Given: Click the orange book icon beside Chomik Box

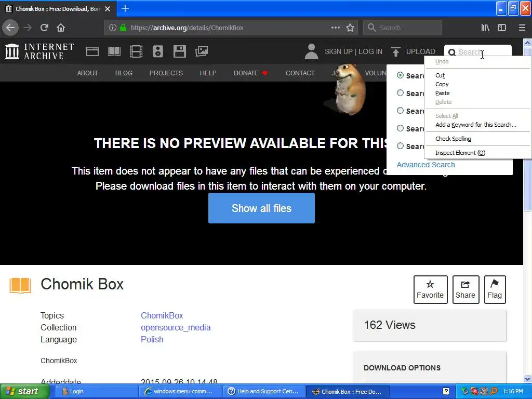Looking at the screenshot, I should 20,285.
